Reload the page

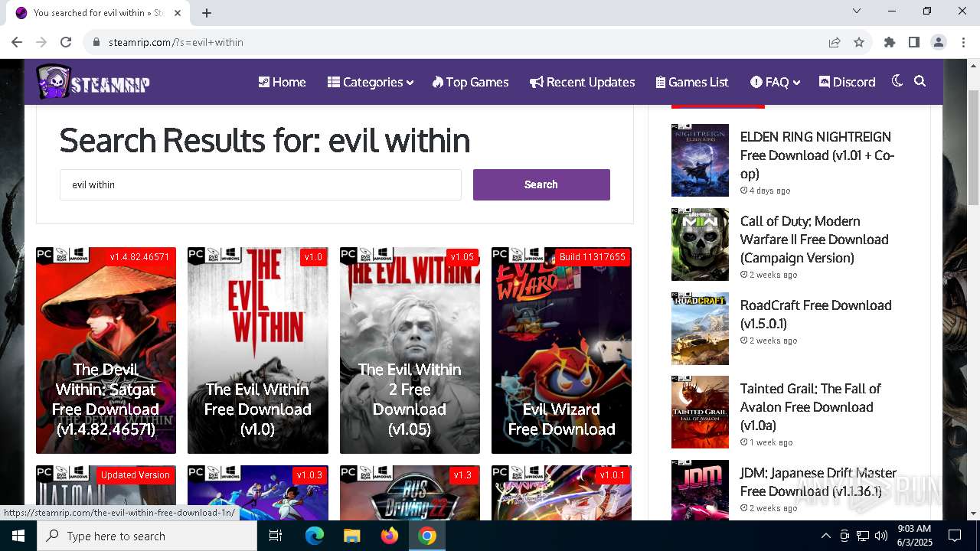(66, 42)
